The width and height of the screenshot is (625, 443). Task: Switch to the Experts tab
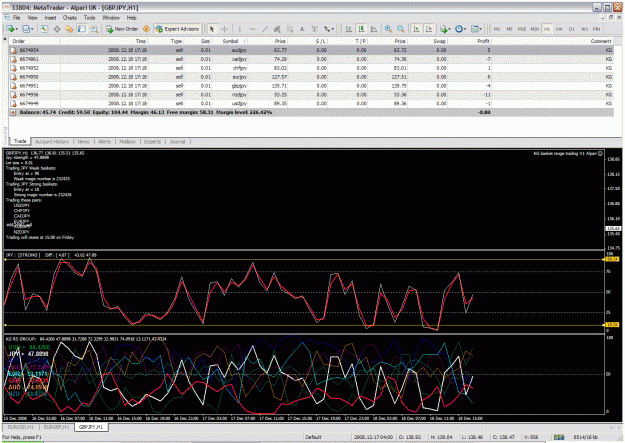pyautogui.click(x=152, y=142)
